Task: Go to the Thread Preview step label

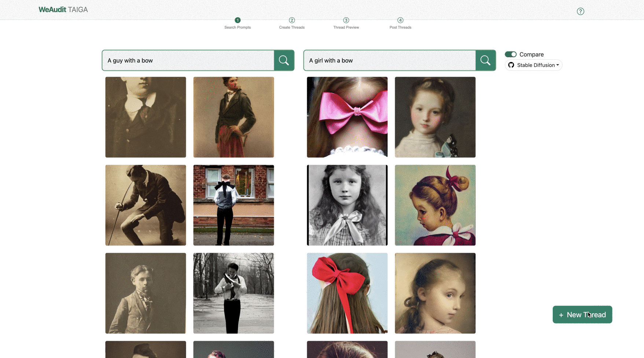Action: (346, 28)
